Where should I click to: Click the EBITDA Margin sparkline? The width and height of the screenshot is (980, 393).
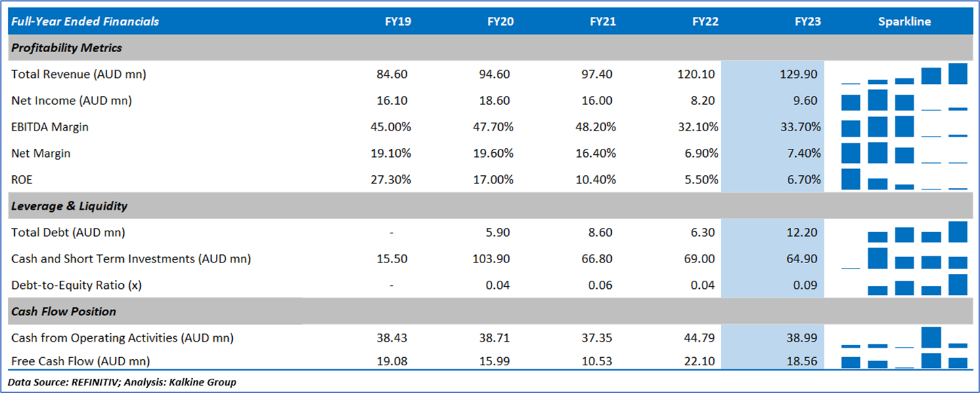[x=904, y=126]
